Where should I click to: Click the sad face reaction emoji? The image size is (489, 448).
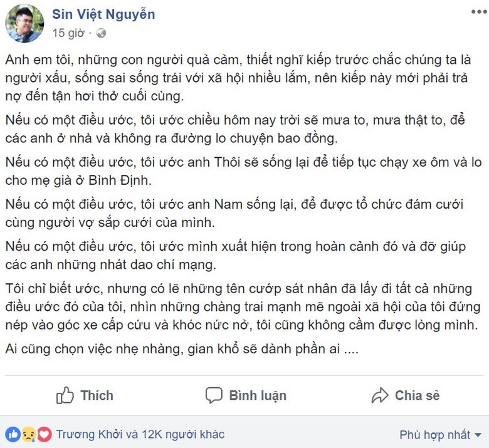tap(28, 434)
